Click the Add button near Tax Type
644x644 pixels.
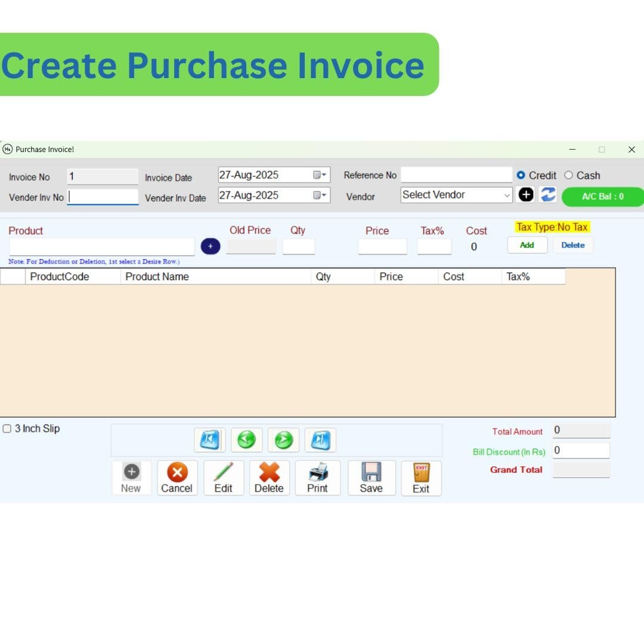pyautogui.click(x=527, y=245)
